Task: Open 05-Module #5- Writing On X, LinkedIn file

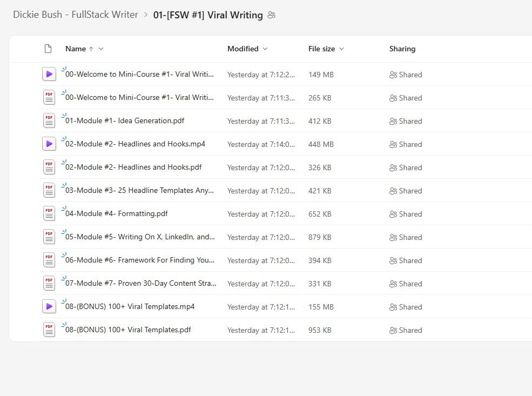Action: coord(140,237)
